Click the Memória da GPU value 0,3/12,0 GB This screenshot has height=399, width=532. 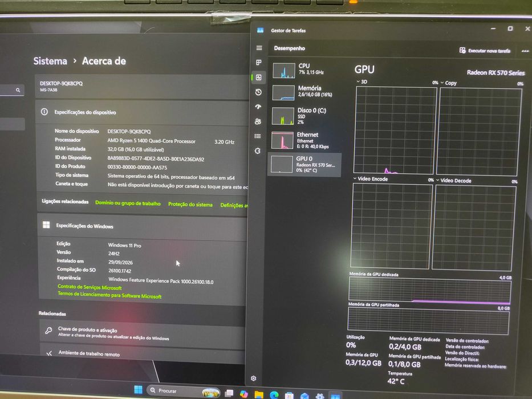click(x=363, y=363)
